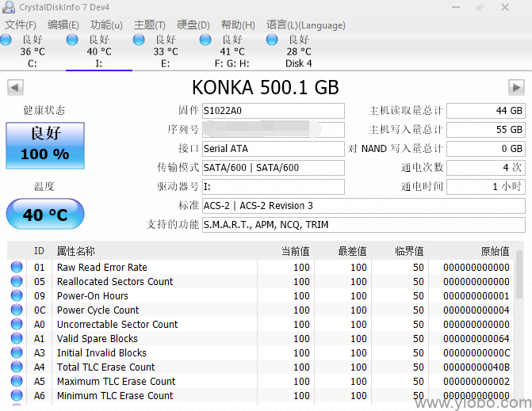The image size is (532, 411).
Task: Click the status orb for Valid Spare Blocks
Action: tap(17, 338)
